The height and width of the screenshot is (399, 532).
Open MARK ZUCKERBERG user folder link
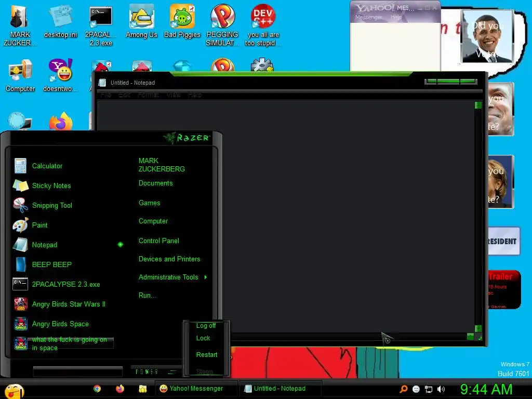click(x=162, y=165)
